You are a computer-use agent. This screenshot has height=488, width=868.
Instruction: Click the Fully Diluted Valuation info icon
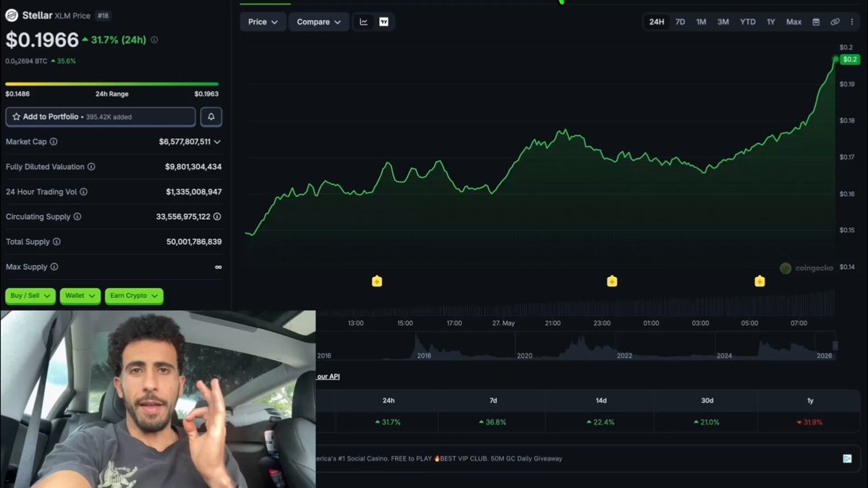pos(91,167)
